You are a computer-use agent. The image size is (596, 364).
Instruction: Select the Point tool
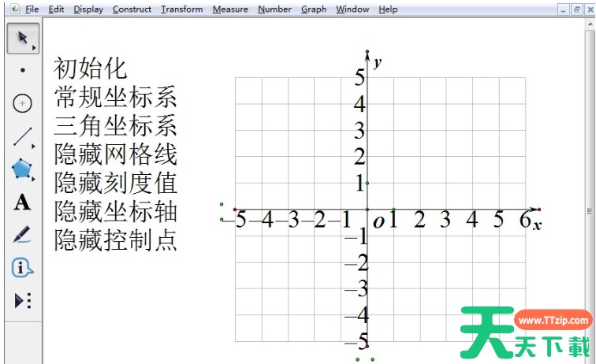[x=22, y=70]
